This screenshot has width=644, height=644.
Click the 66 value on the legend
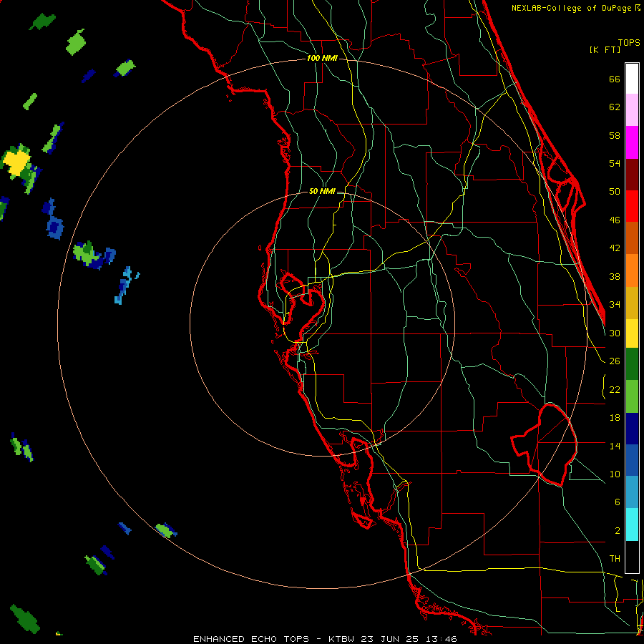click(615, 79)
